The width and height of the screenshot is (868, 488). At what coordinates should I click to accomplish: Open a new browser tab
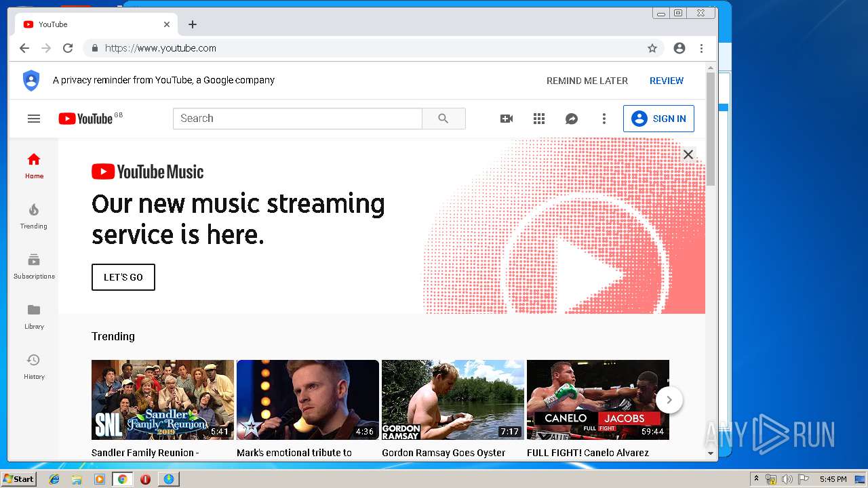coord(193,24)
